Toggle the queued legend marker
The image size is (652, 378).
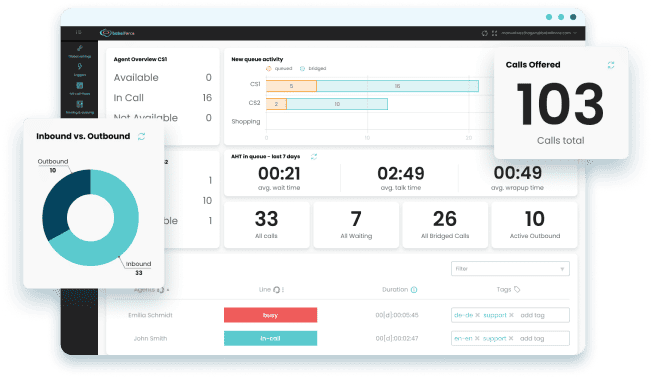tap(269, 69)
